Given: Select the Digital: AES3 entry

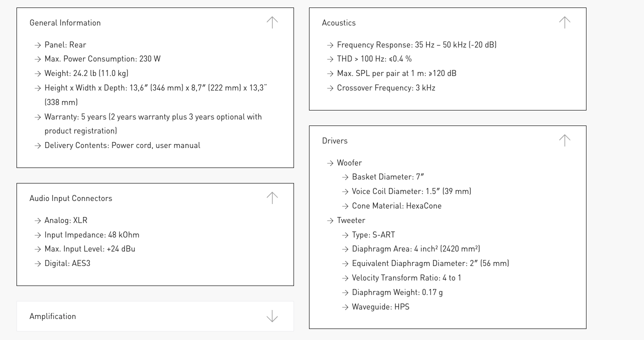Looking at the screenshot, I should point(67,263).
